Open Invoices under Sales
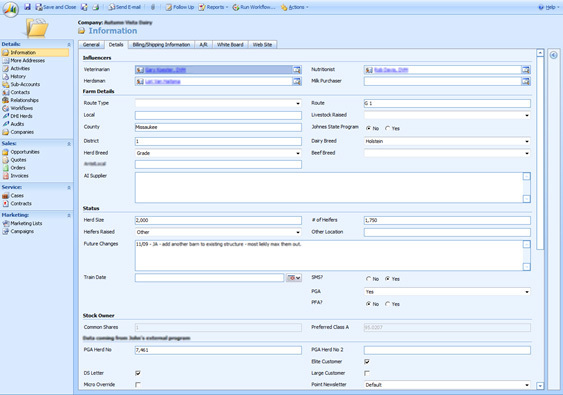This screenshot has width=563, height=395. click(15, 176)
